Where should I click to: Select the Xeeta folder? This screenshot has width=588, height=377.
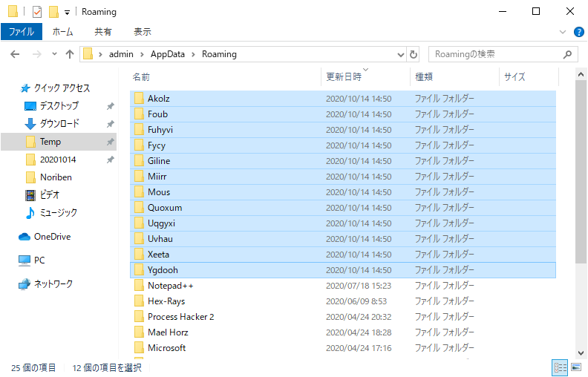[x=343, y=255]
